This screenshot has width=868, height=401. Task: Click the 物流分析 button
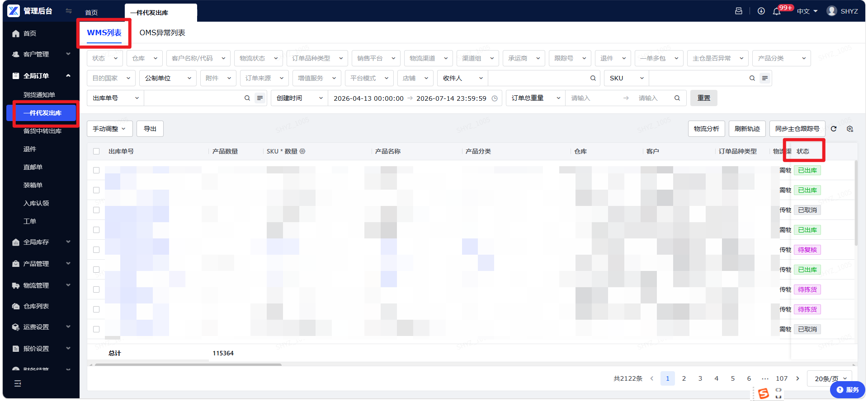point(707,129)
